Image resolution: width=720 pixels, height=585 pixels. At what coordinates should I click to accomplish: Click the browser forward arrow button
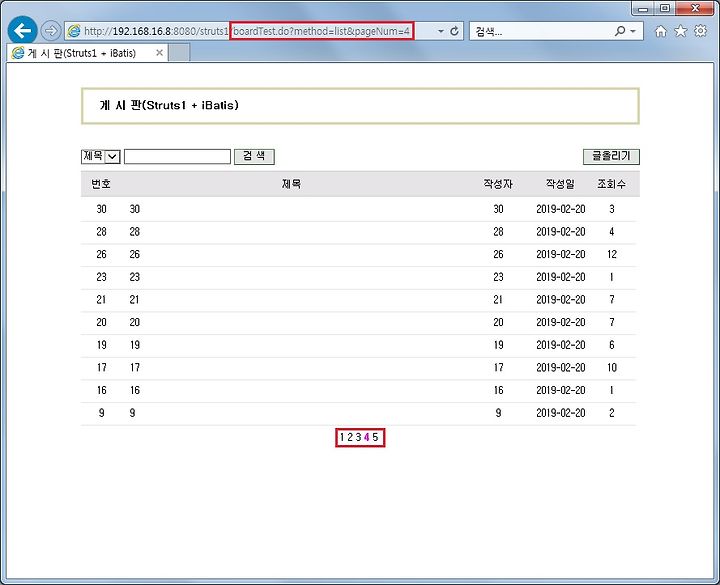pos(51,31)
